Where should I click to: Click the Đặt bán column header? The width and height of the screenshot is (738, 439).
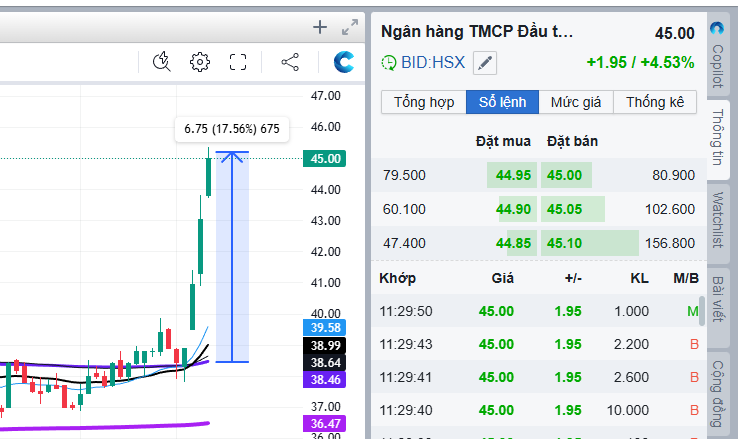pyautogui.click(x=572, y=141)
